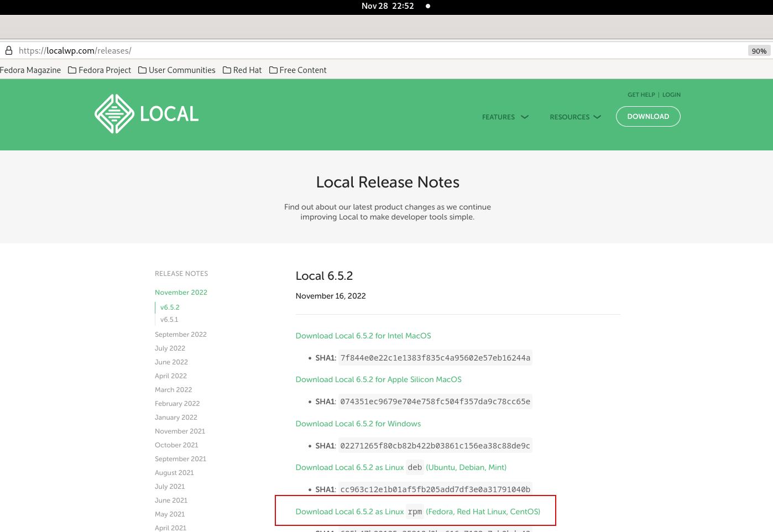Expand the Features dropdown menu

(505, 117)
